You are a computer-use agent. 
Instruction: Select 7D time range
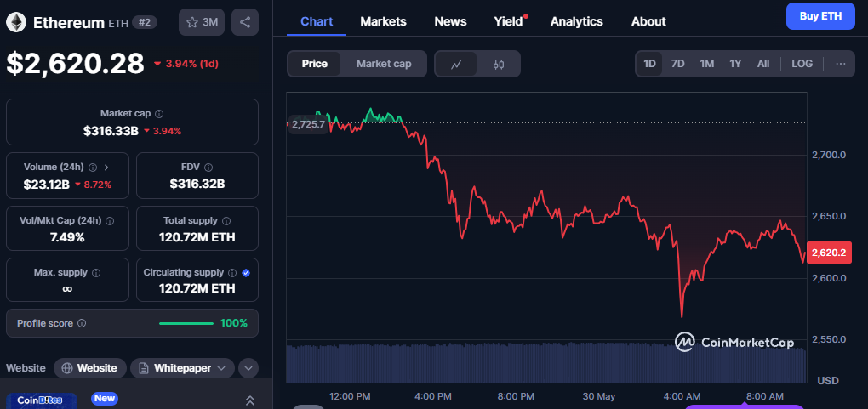point(677,64)
